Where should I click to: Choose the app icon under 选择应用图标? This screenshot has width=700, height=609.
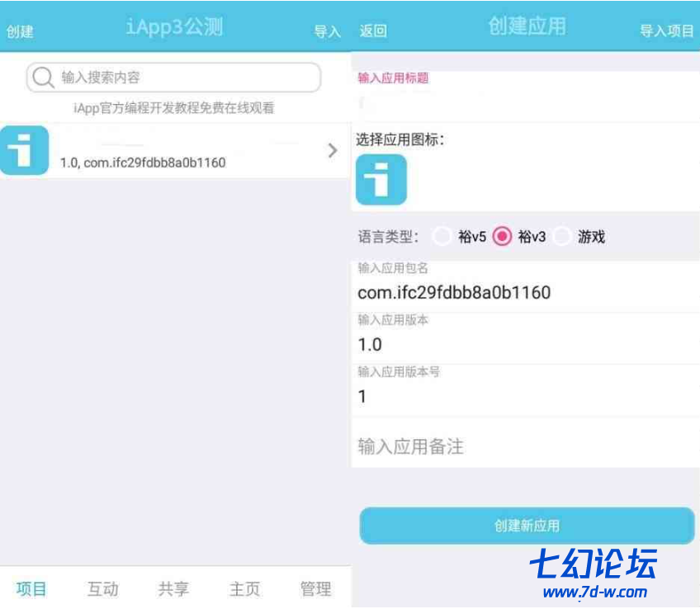tap(381, 180)
